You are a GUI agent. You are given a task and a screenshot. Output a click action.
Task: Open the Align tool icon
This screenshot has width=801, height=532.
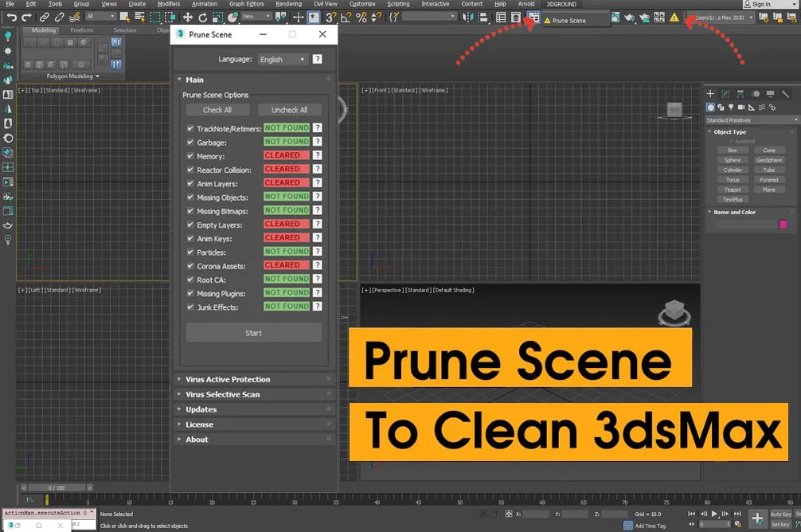coord(483,18)
